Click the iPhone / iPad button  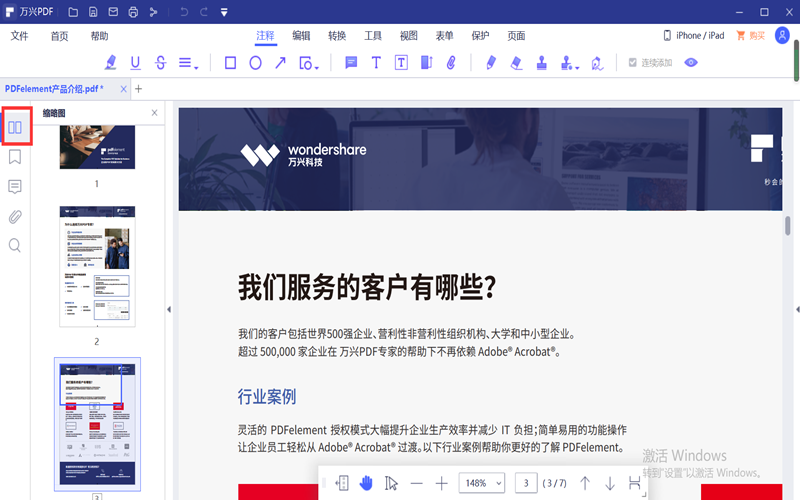pos(695,36)
